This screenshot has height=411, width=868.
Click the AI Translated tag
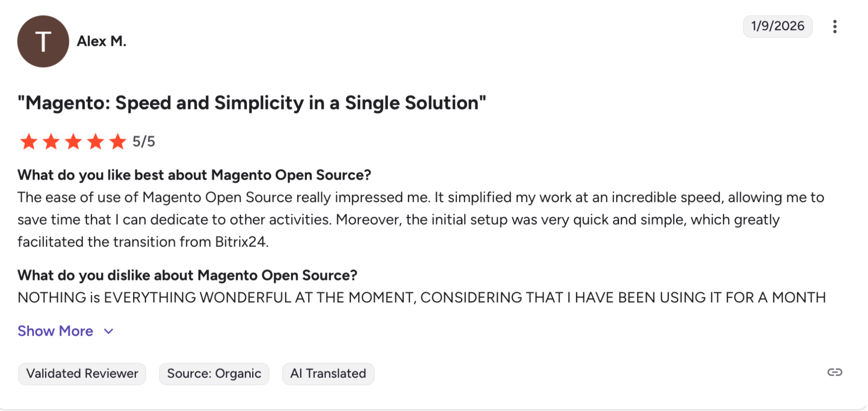coord(328,373)
